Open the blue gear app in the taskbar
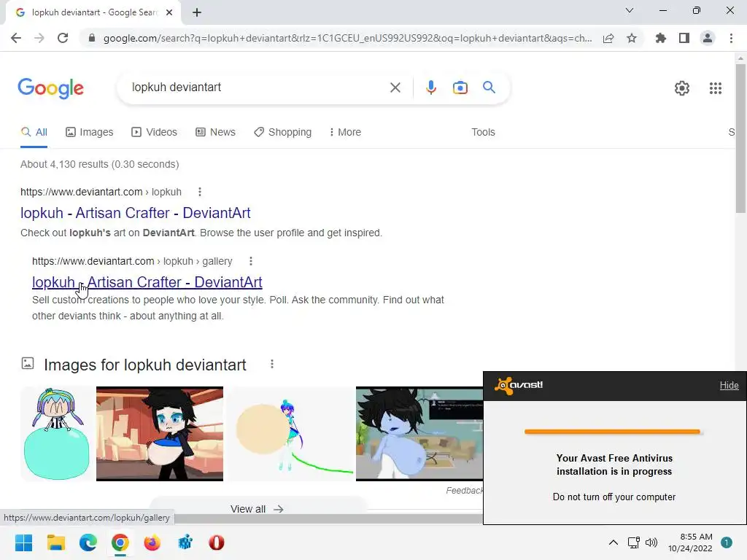 coord(185,542)
